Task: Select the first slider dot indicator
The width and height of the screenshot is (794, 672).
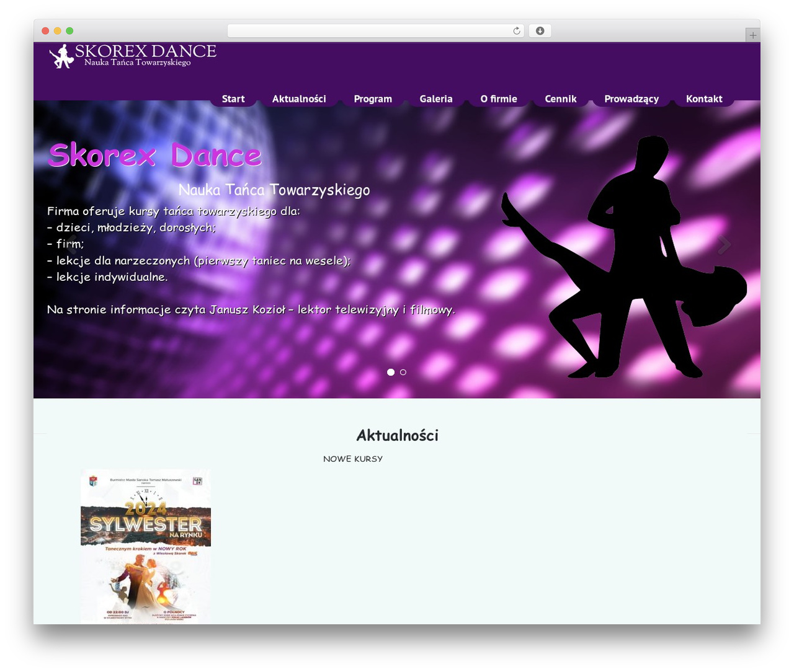Action: click(391, 372)
